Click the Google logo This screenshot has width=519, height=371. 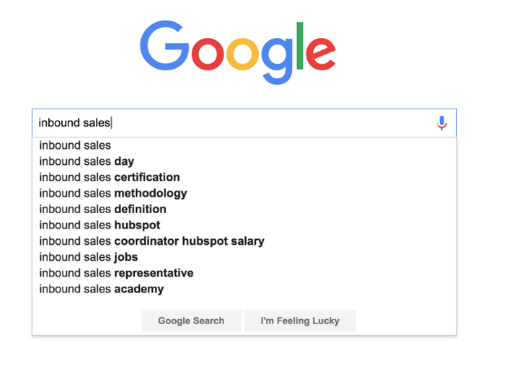click(238, 52)
